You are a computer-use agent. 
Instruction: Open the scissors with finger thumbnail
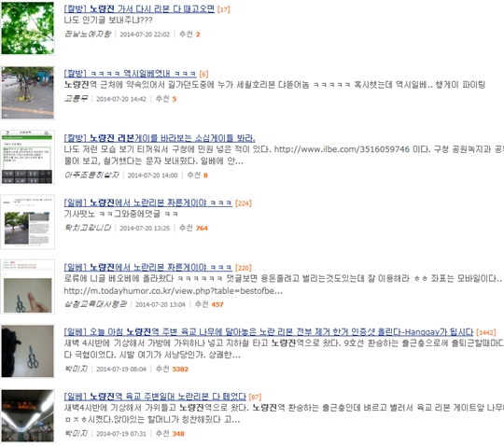[28, 286]
